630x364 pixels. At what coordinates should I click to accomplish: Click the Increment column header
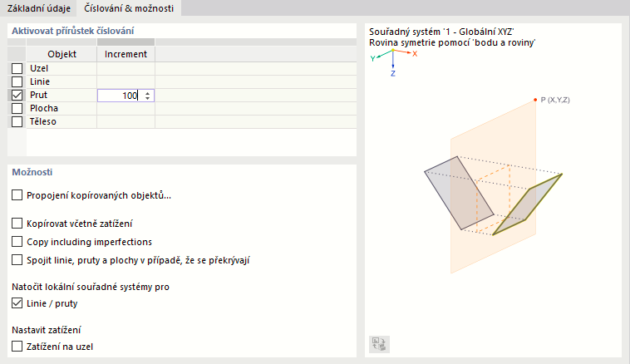pyautogui.click(x=126, y=54)
